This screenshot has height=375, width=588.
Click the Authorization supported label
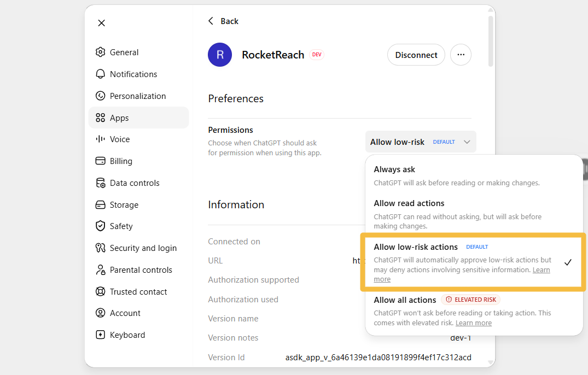[x=253, y=280]
